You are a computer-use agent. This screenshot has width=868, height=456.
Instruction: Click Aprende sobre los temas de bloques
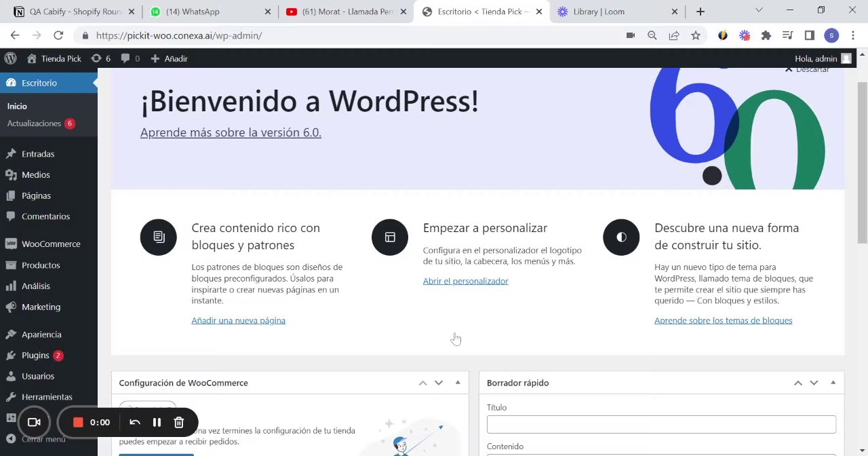click(x=723, y=320)
